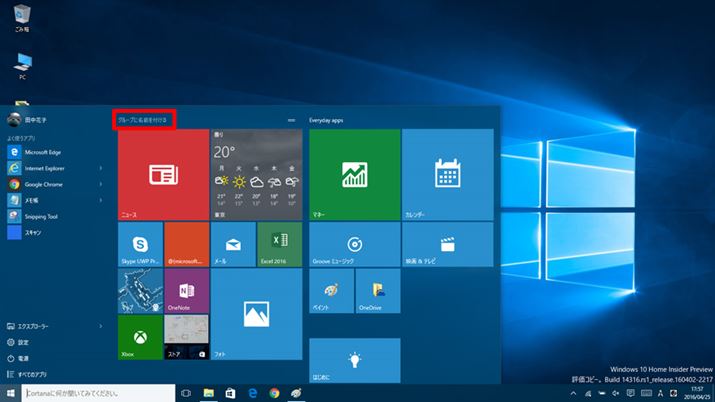Open the Calendar (カレンダー) tile
The image size is (715, 402).
coord(446,176)
